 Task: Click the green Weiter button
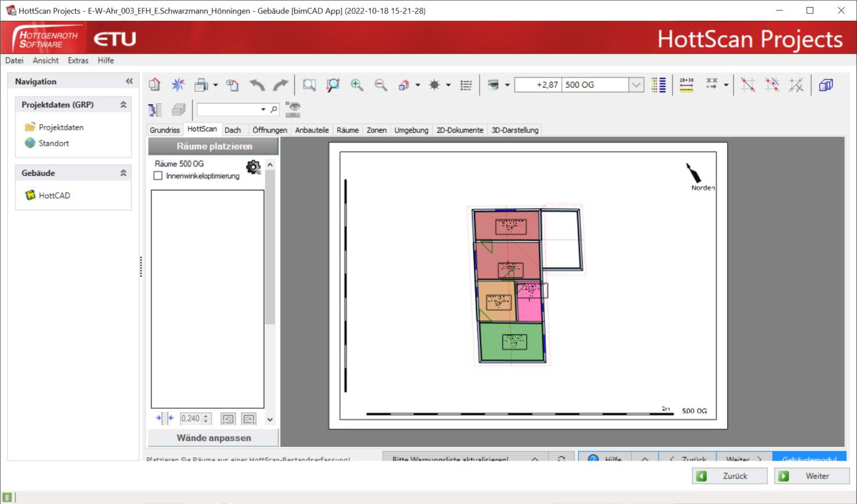tap(812, 476)
